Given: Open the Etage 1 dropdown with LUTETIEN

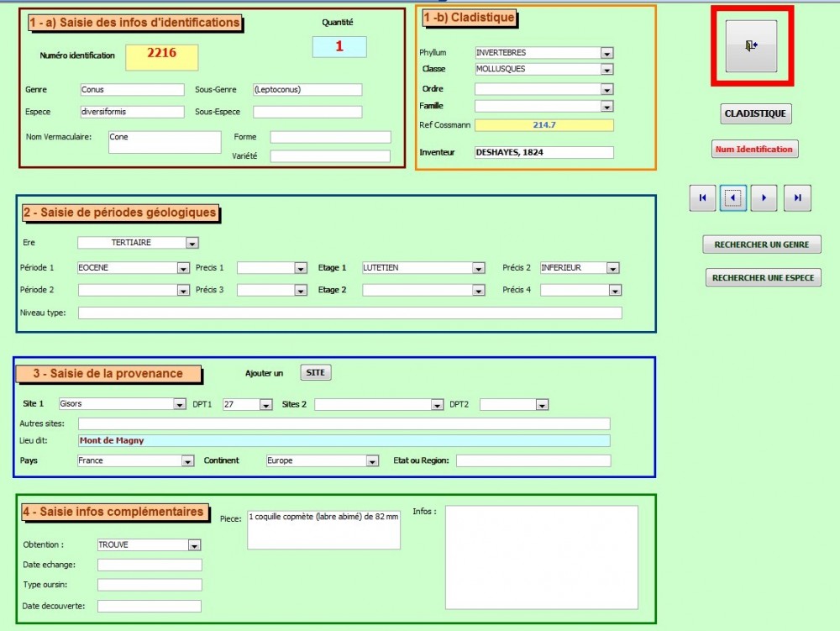Looking at the screenshot, I should 478,268.
